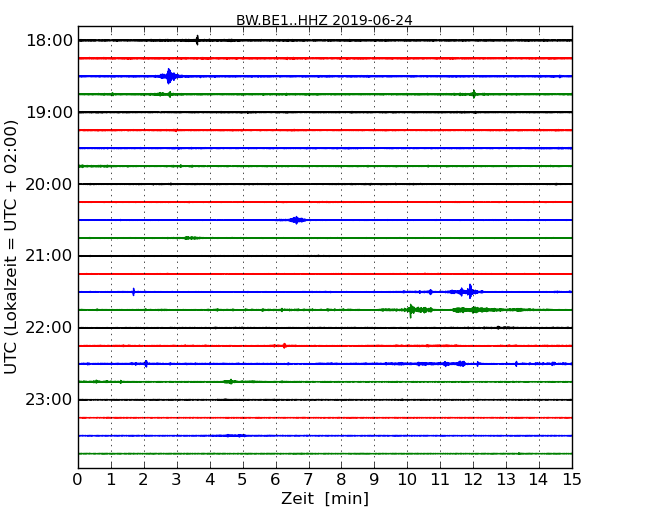Click the red blip near minute 6.2 on 22:15 trace

pos(284,346)
